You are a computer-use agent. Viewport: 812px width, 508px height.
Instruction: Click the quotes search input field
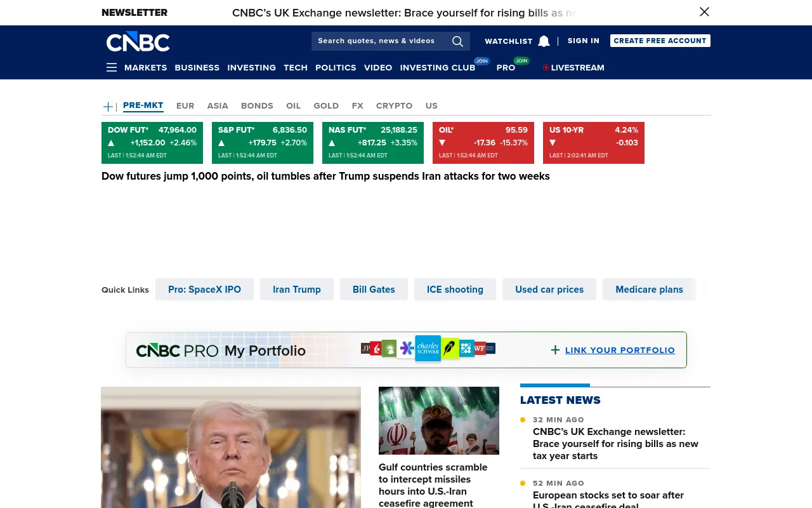click(x=377, y=41)
